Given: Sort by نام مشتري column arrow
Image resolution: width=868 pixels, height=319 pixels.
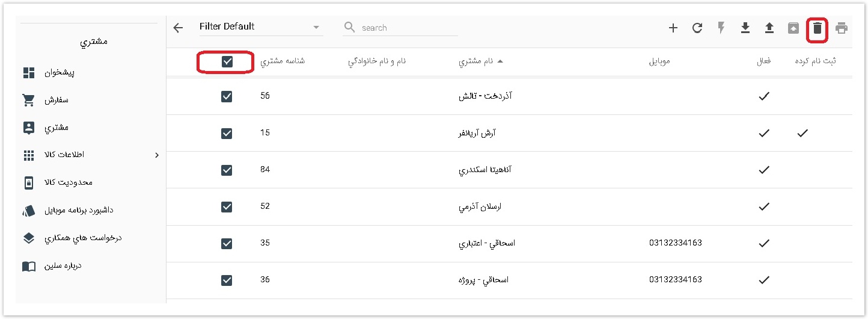Looking at the screenshot, I should 500,61.
